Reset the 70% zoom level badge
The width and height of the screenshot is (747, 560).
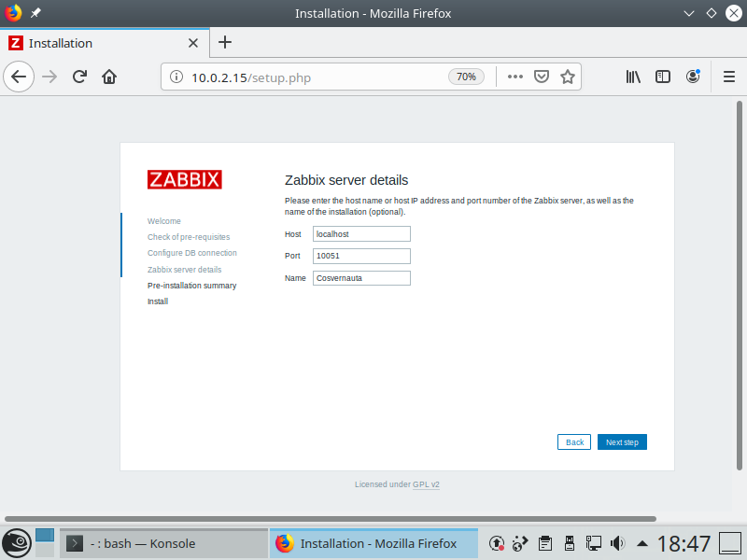point(466,77)
